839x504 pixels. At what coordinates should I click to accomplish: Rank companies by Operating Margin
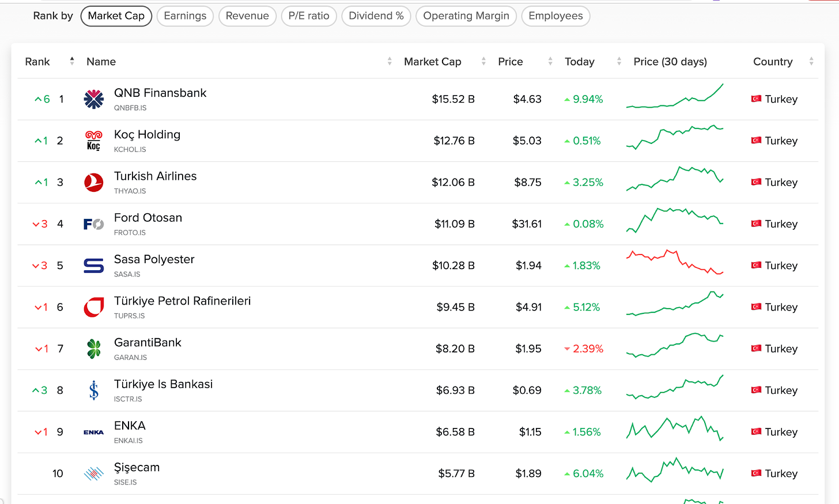466,16
